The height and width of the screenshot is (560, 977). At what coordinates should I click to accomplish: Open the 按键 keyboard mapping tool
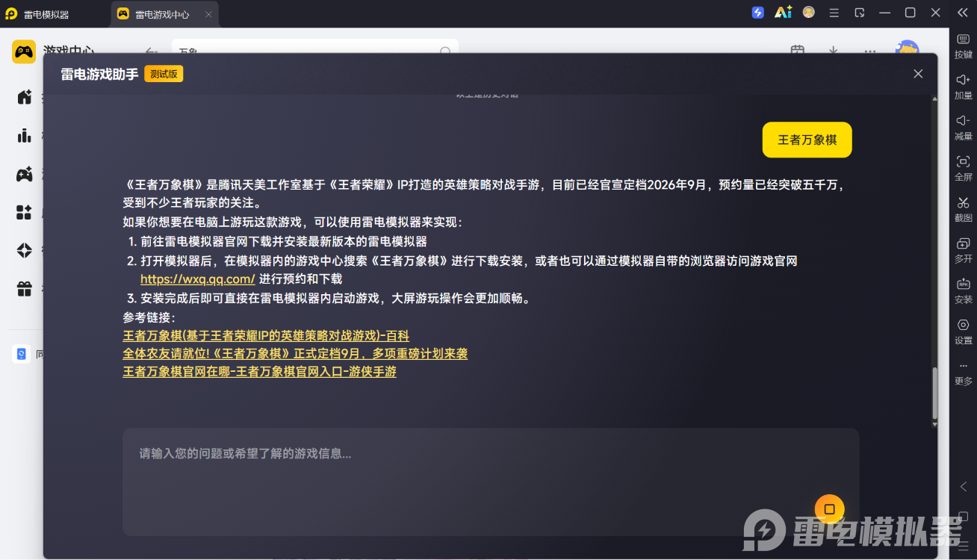964,46
